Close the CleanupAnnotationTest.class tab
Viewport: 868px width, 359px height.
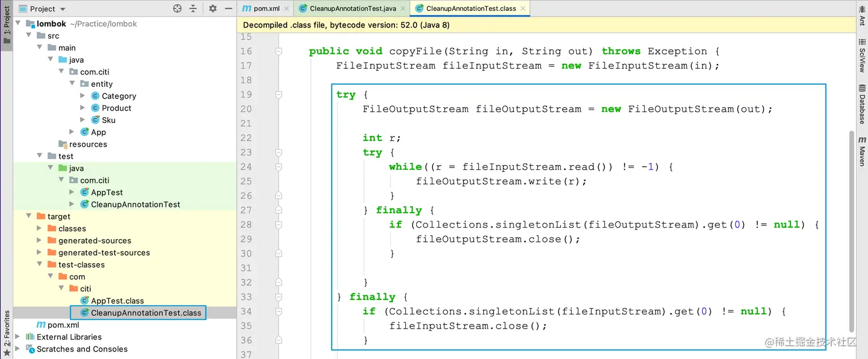(523, 9)
